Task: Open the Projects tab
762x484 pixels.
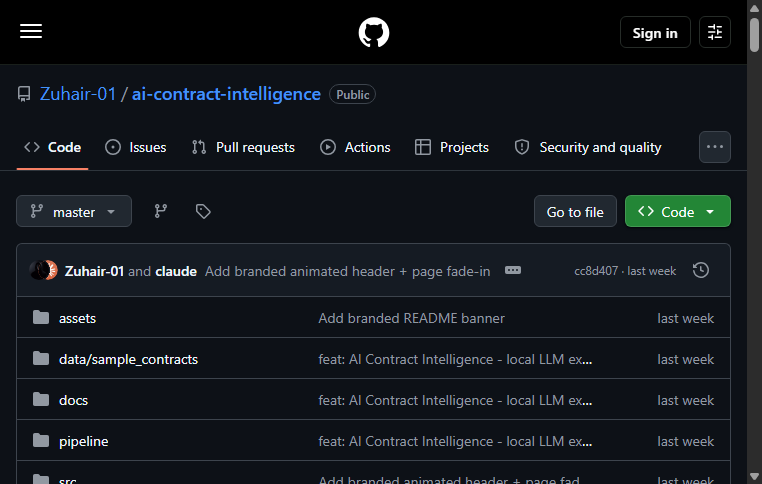Action: pyautogui.click(x=451, y=147)
